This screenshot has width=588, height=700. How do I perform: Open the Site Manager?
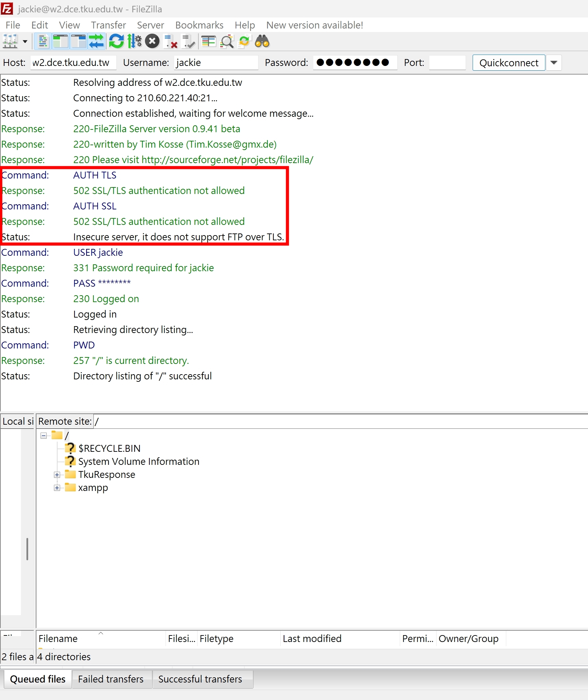pyautogui.click(x=10, y=42)
